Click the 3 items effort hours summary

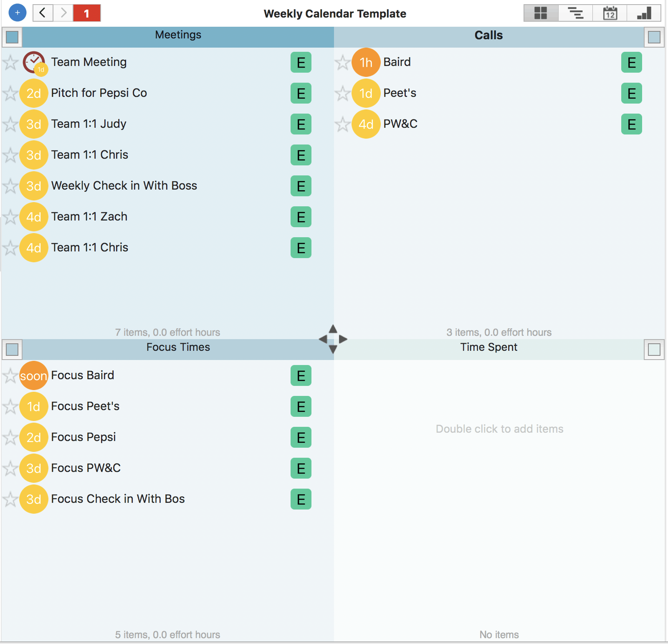click(499, 332)
